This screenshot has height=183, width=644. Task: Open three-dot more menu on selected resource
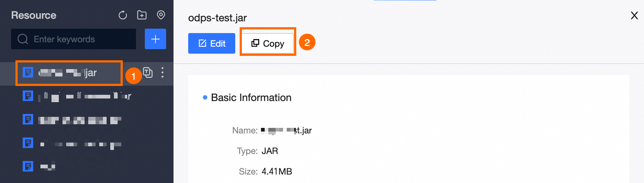click(162, 72)
